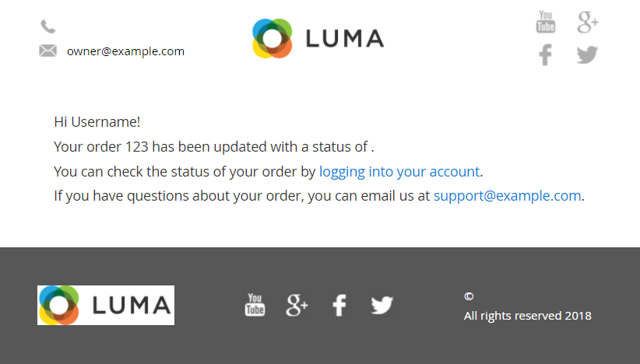Image resolution: width=640 pixels, height=364 pixels.
Task: Click the support@example.com email link
Action: [507, 196]
